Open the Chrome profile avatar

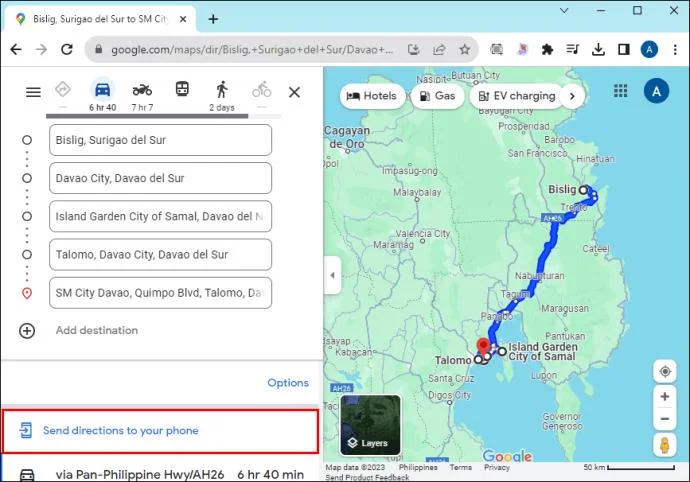pyautogui.click(x=649, y=49)
